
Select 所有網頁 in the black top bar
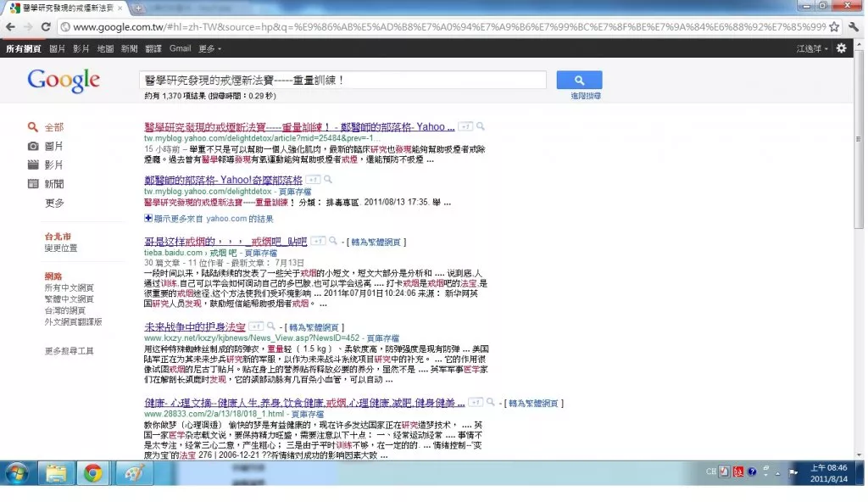[x=23, y=49]
